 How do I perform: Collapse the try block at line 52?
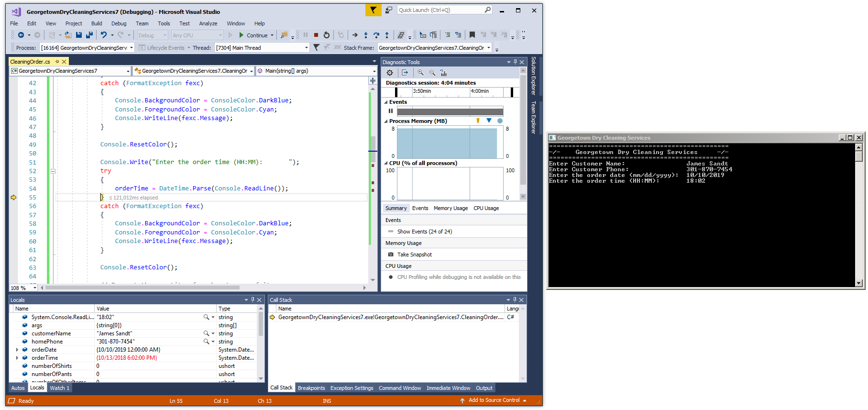tap(53, 171)
